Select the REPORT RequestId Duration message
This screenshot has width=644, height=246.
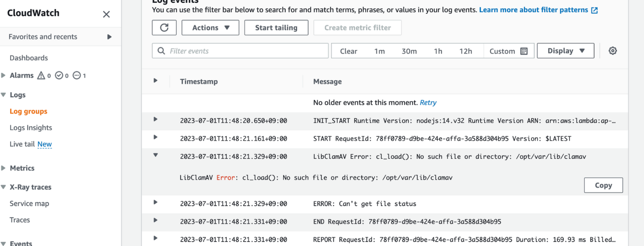465,240
